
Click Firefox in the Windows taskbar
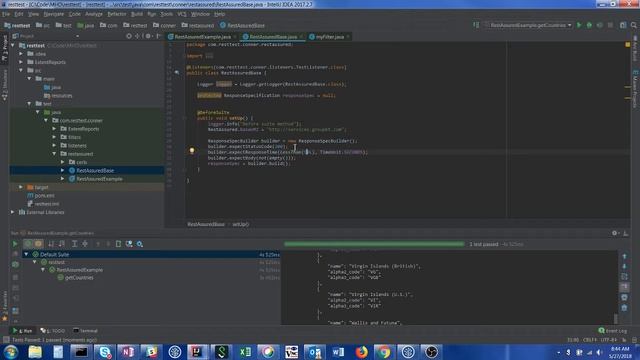pyautogui.click(x=361, y=352)
